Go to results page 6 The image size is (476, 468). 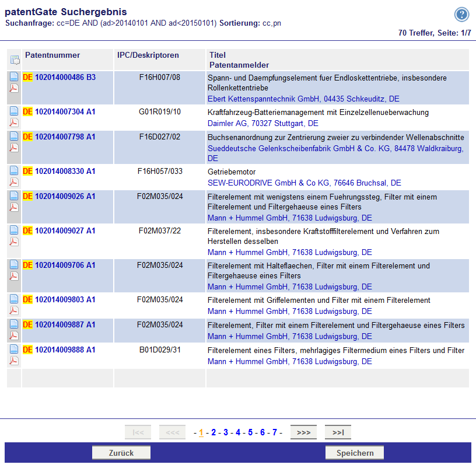[x=262, y=432]
